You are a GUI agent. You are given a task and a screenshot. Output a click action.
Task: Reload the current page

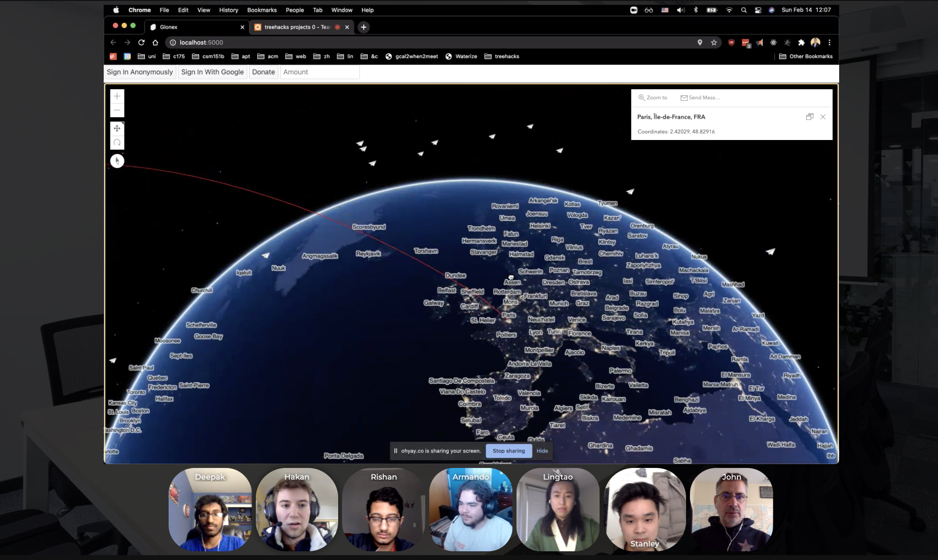(x=141, y=43)
